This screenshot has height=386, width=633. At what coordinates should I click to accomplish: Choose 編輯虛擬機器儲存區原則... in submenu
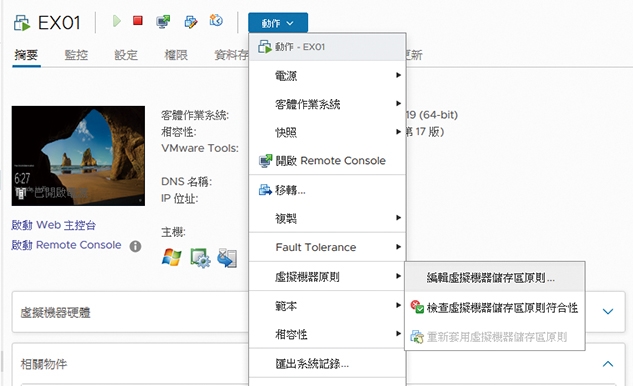point(495,278)
